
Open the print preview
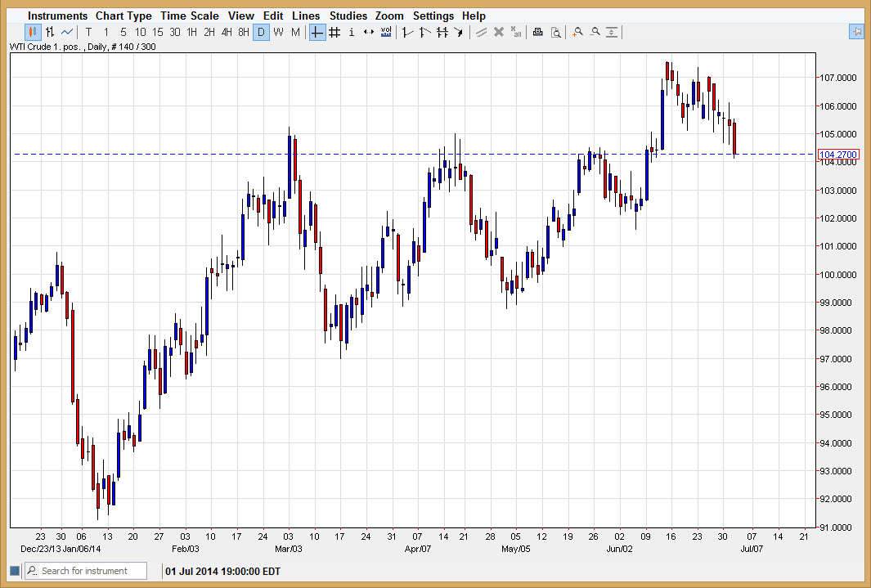point(556,32)
